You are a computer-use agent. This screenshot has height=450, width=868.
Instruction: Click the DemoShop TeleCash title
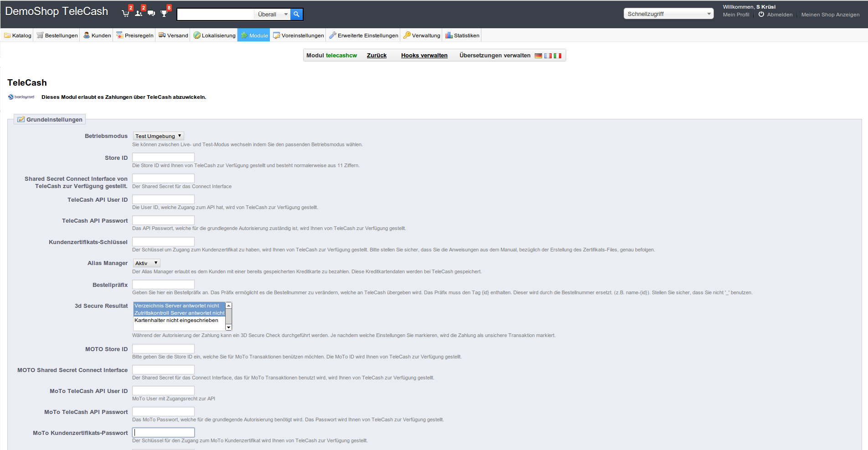(x=57, y=11)
